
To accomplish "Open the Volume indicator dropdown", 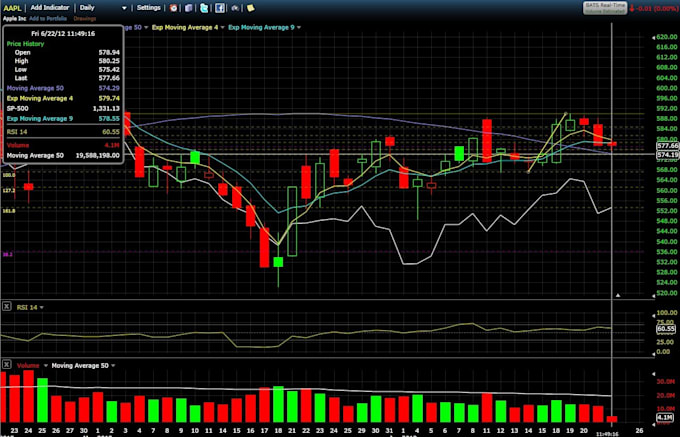I will point(46,366).
